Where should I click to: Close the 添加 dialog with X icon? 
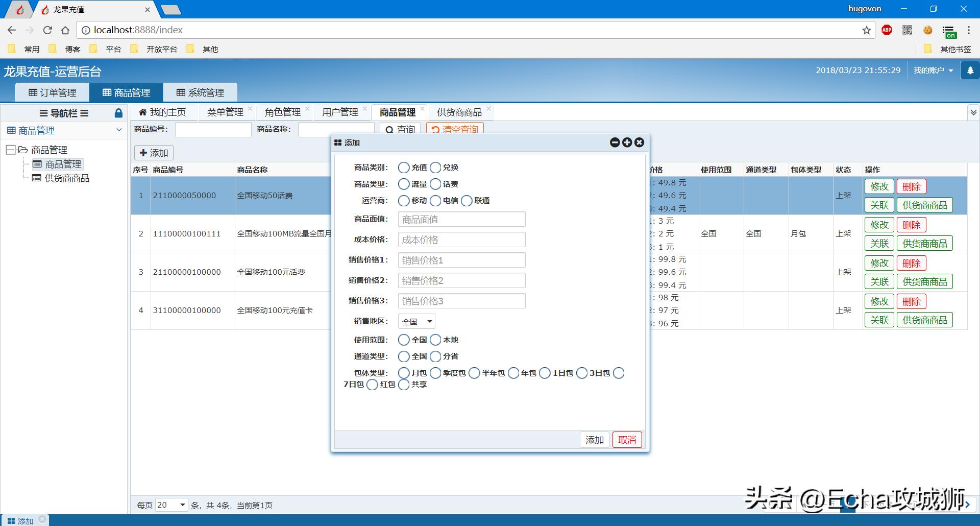coord(639,143)
